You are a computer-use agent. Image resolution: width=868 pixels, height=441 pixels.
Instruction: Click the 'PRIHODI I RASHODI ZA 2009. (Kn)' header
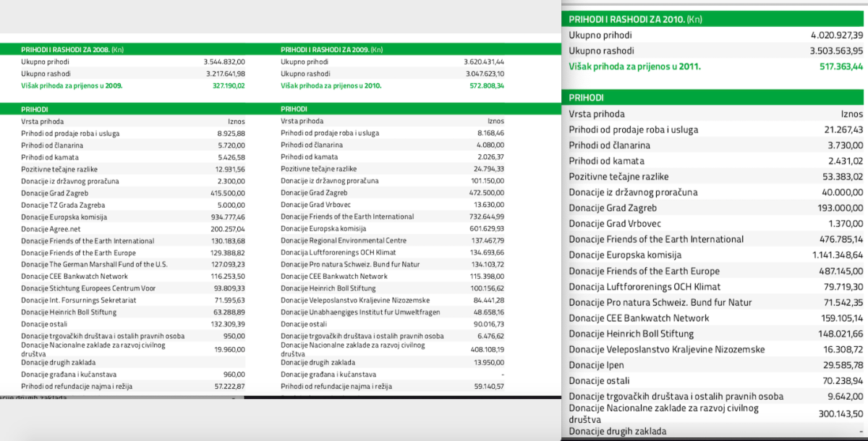click(x=332, y=50)
